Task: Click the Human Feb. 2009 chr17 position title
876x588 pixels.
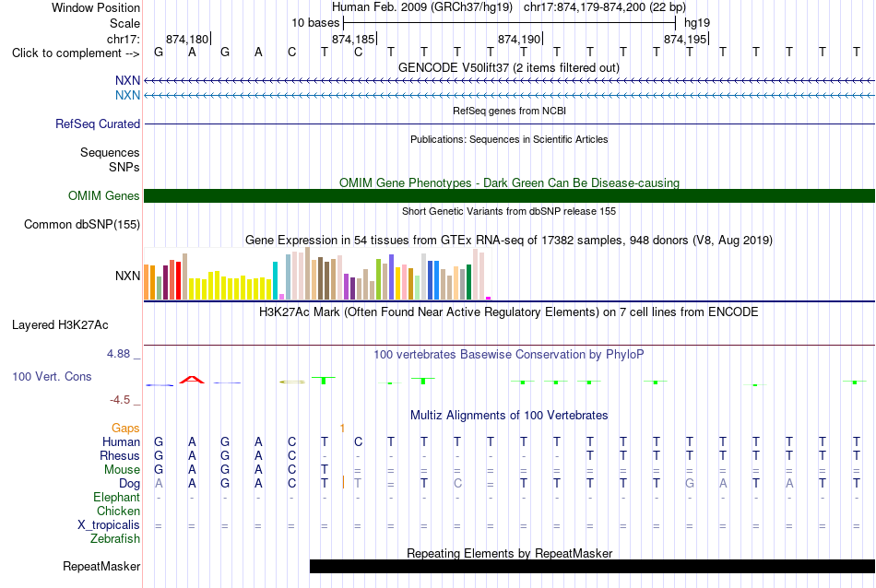Action: click(508, 7)
